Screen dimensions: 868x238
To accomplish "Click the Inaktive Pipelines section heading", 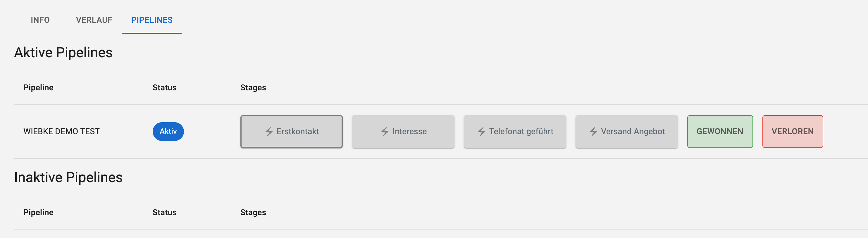I will 68,177.
